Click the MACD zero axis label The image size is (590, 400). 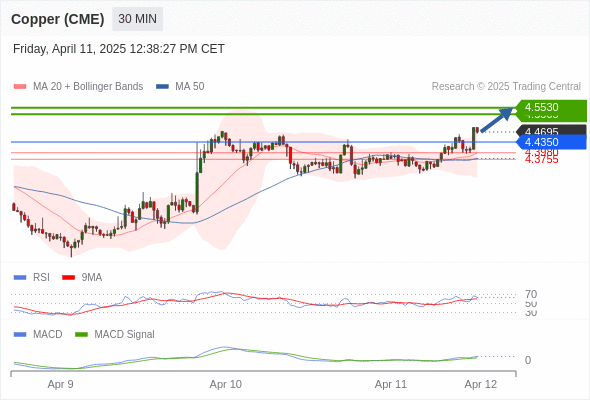coord(528,360)
